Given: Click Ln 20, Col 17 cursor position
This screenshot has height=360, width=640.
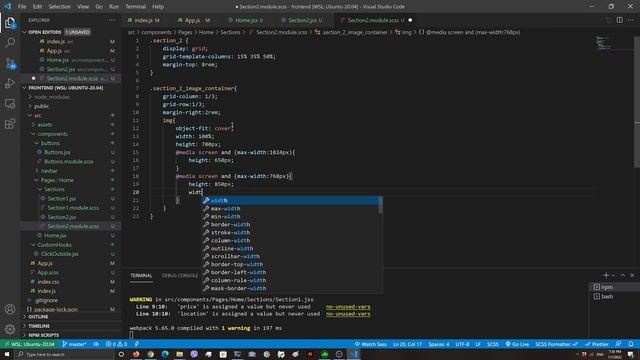Looking at the screenshot, I should [407, 344].
